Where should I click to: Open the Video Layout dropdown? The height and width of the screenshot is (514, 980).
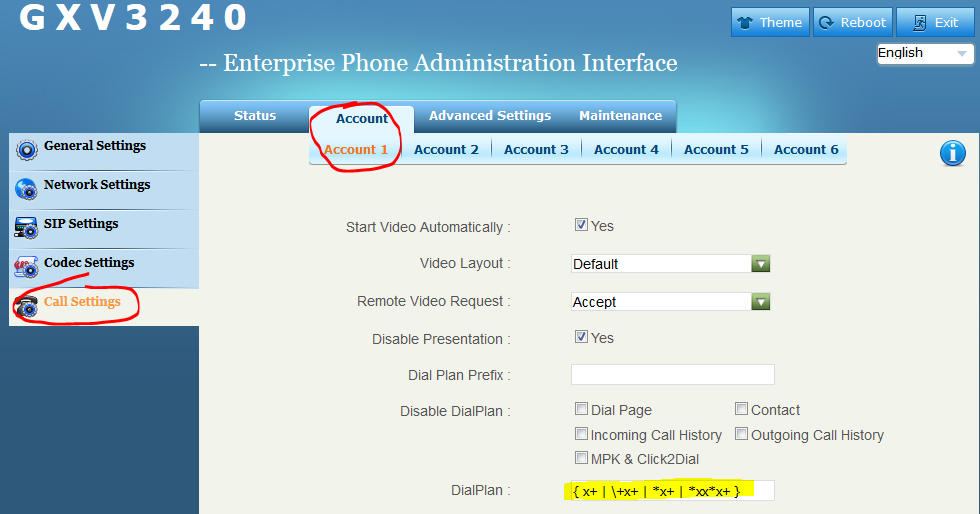tap(760, 264)
